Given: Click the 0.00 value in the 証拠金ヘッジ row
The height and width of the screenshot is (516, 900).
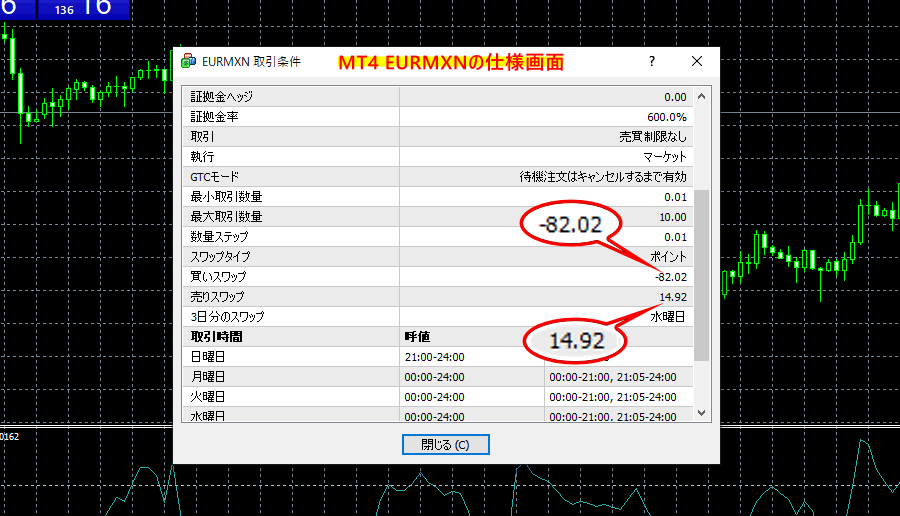Looking at the screenshot, I should pyautogui.click(x=675, y=97).
